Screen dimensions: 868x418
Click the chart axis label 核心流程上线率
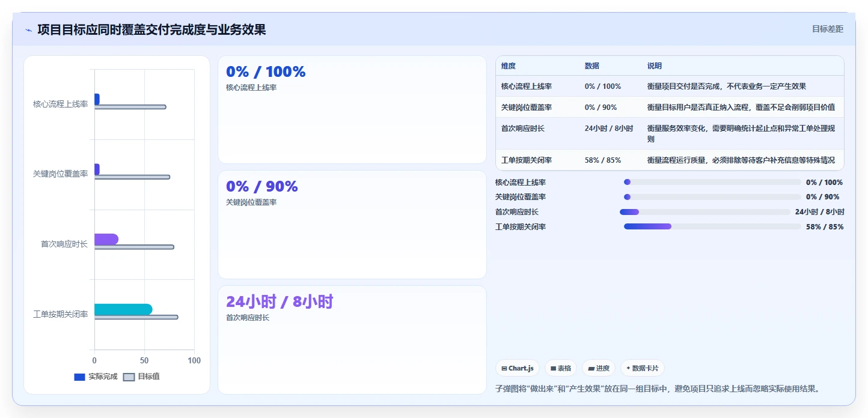pyautogui.click(x=61, y=104)
